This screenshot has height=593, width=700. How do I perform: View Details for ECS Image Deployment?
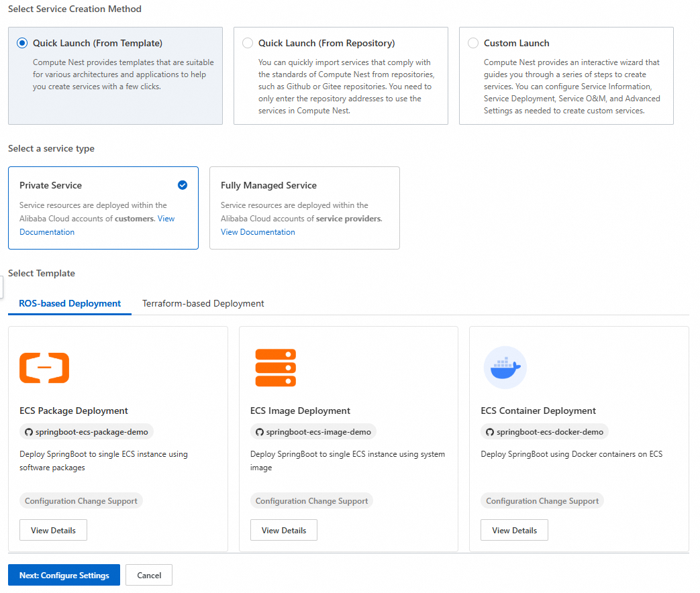(x=284, y=530)
